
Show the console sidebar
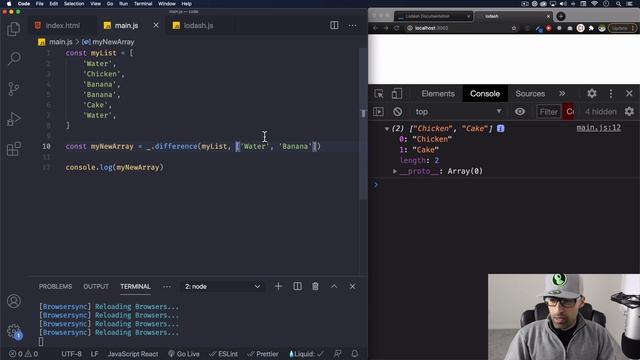(x=379, y=111)
